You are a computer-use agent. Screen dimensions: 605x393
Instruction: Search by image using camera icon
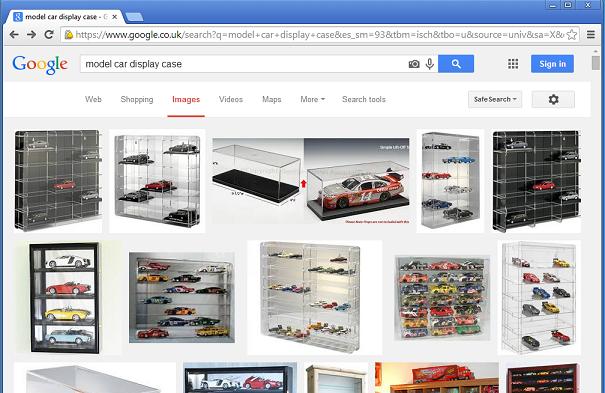[414, 64]
